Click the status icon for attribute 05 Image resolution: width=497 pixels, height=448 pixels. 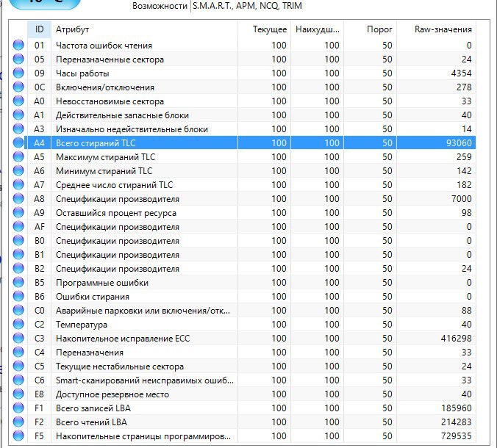click(x=18, y=59)
